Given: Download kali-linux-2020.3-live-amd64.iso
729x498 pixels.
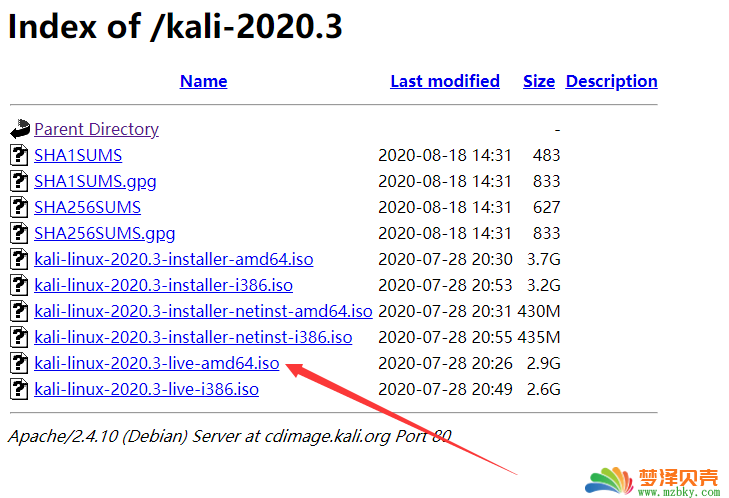Looking at the screenshot, I should (157, 364).
